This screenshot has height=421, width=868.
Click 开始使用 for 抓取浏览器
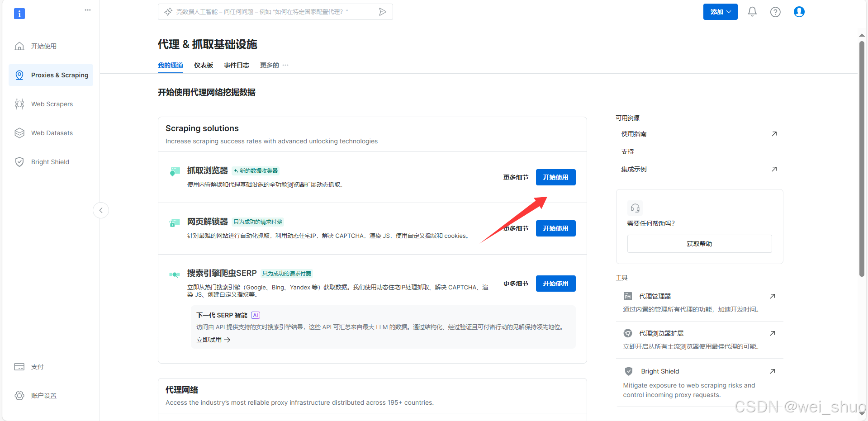[555, 177]
